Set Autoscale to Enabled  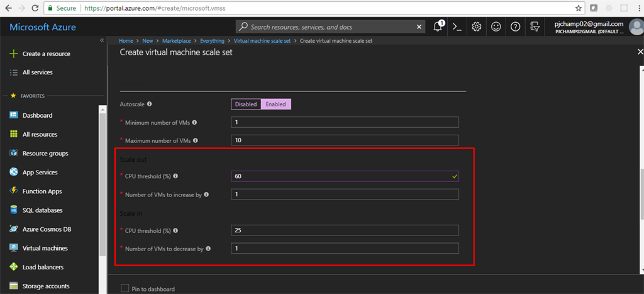(275, 104)
